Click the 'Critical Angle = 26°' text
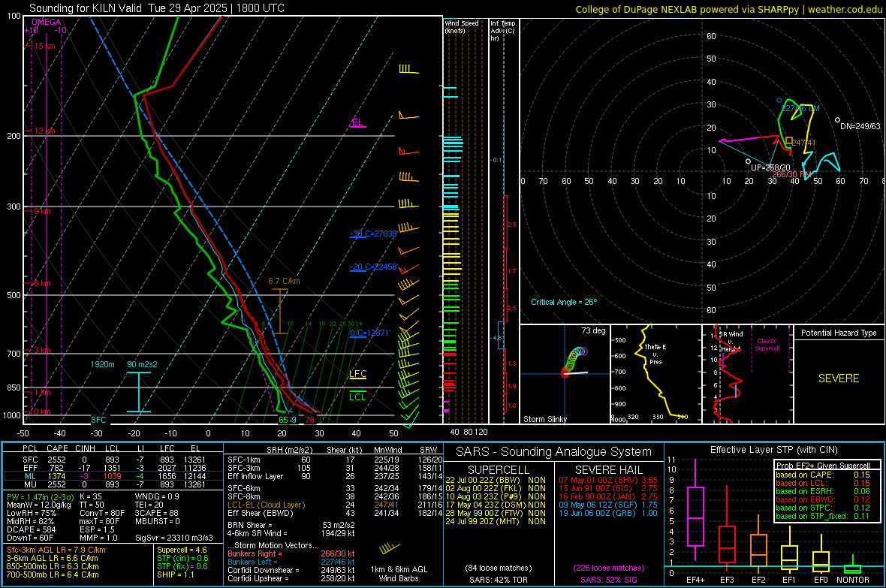Screen dimensions: 886x588 pos(563,302)
